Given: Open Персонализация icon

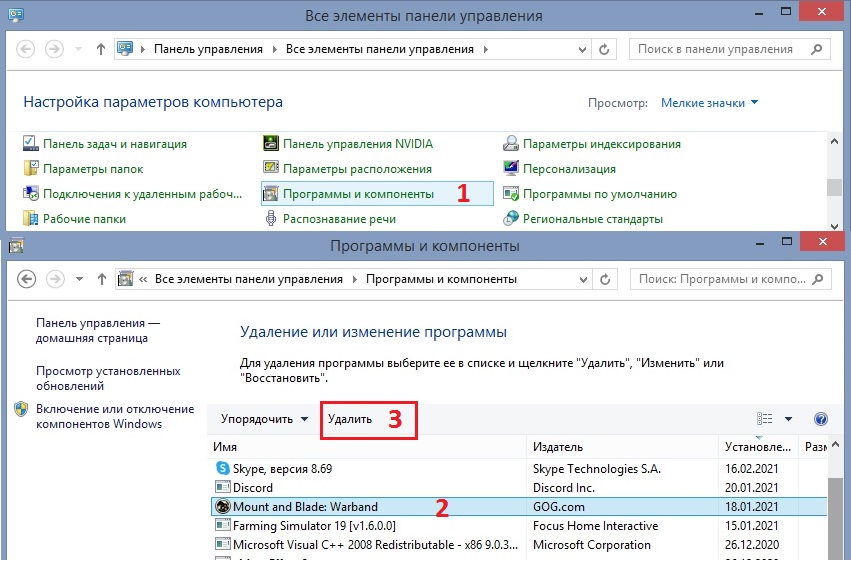Looking at the screenshot, I should click(511, 169).
